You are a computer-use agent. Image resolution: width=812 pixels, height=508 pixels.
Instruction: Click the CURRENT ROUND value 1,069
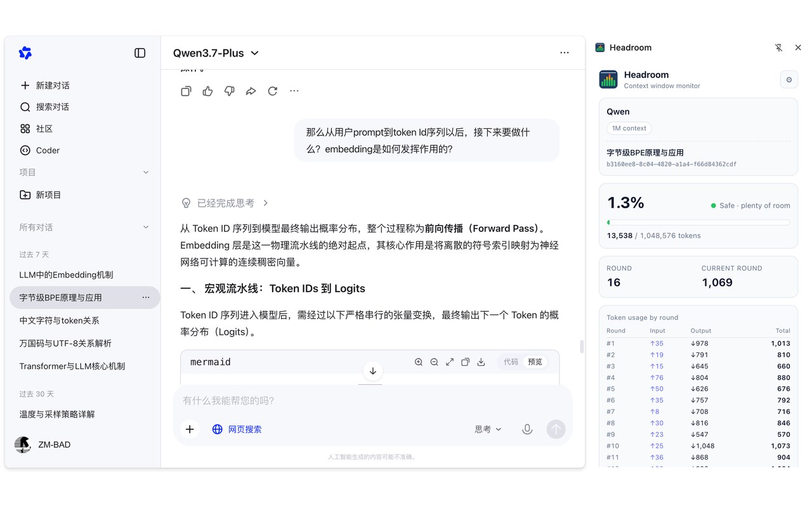point(717,283)
